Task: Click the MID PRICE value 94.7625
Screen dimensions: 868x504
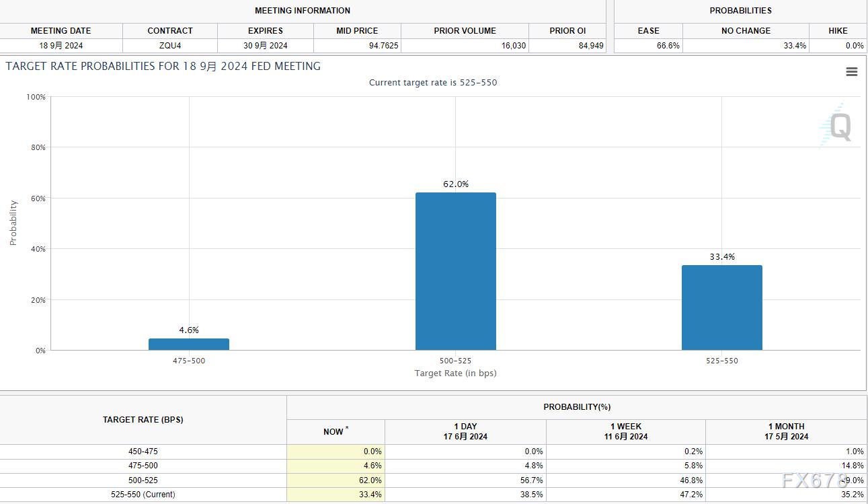Action: tap(383, 46)
